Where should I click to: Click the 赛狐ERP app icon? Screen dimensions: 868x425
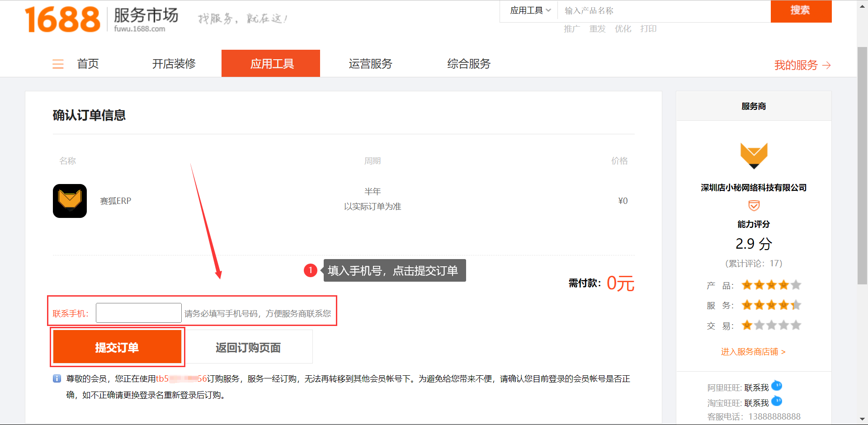click(x=70, y=201)
